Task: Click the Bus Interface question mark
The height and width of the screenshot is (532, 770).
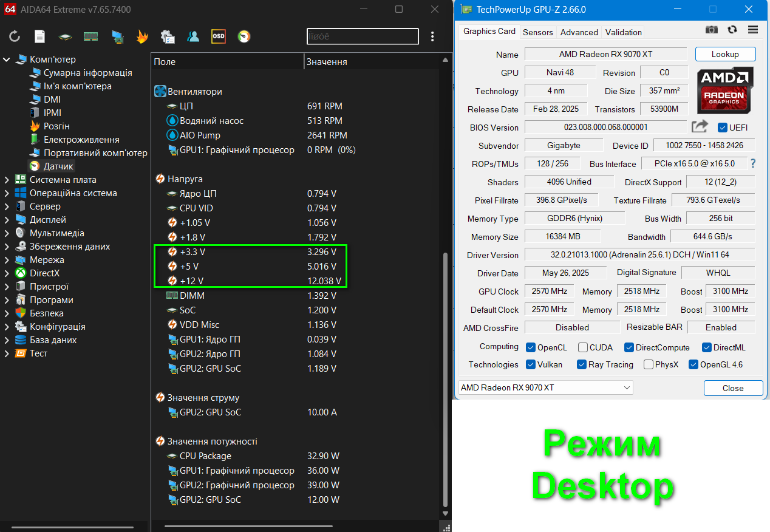Action: point(753,163)
